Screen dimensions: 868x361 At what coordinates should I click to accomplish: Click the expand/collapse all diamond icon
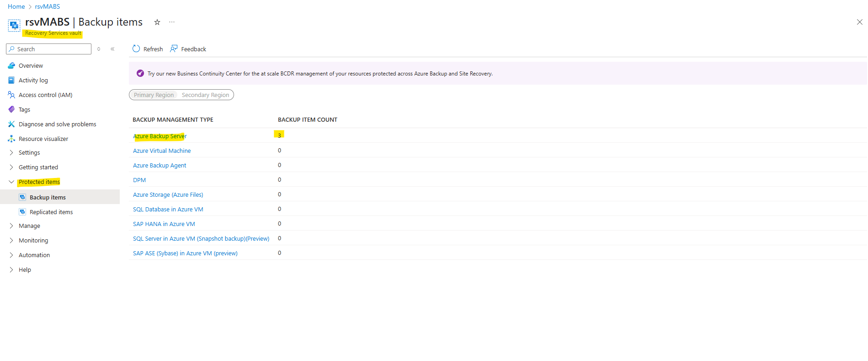(x=99, y=49)
